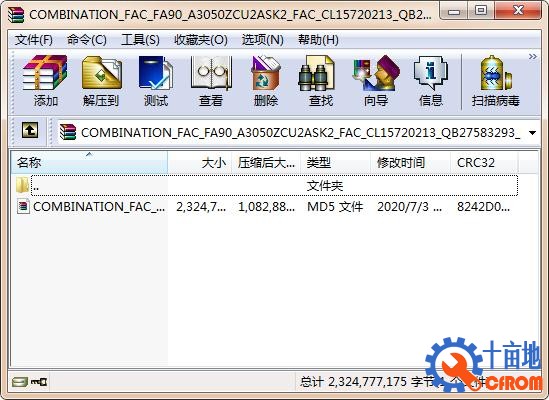Select the parent folder ".." entry
Screen dimensions: 549x400
(266, 185)
